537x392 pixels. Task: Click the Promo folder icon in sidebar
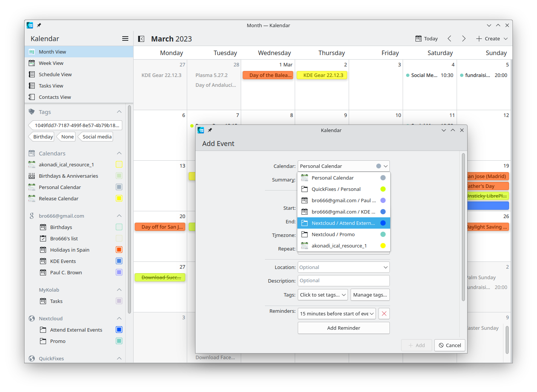pos(43,341)
